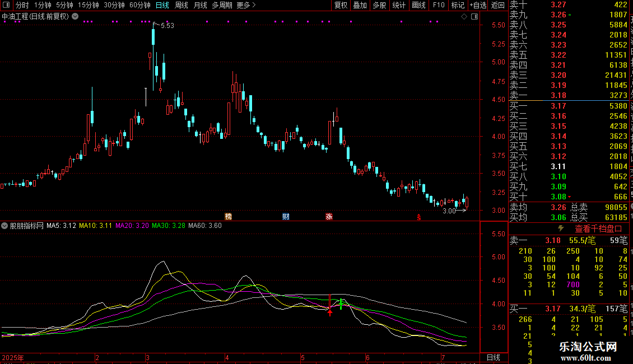Image resolution: width=633 pixels, height=364 pixels.
Task: Click month 6 on the time axis
Action: [x=367, y=357]
